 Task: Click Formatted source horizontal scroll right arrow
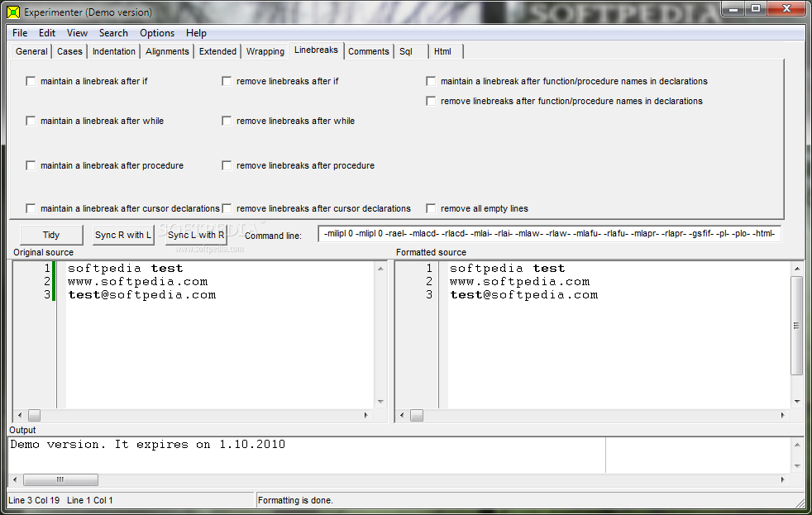782,415
